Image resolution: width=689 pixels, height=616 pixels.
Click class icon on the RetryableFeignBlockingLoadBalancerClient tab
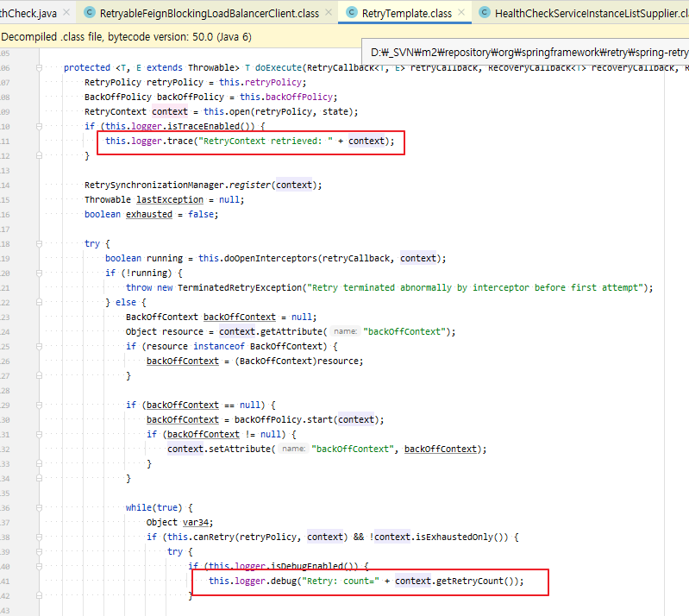(x=89, y=12)
